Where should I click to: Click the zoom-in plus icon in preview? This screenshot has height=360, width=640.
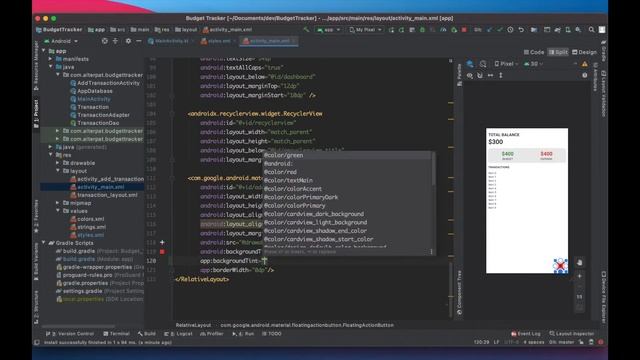(579, 276)
